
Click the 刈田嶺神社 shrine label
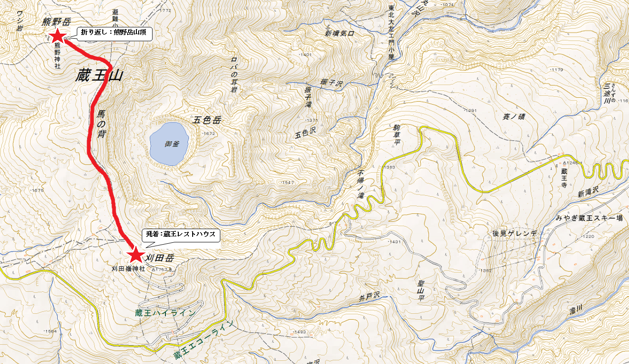click(x=129, y=268)
